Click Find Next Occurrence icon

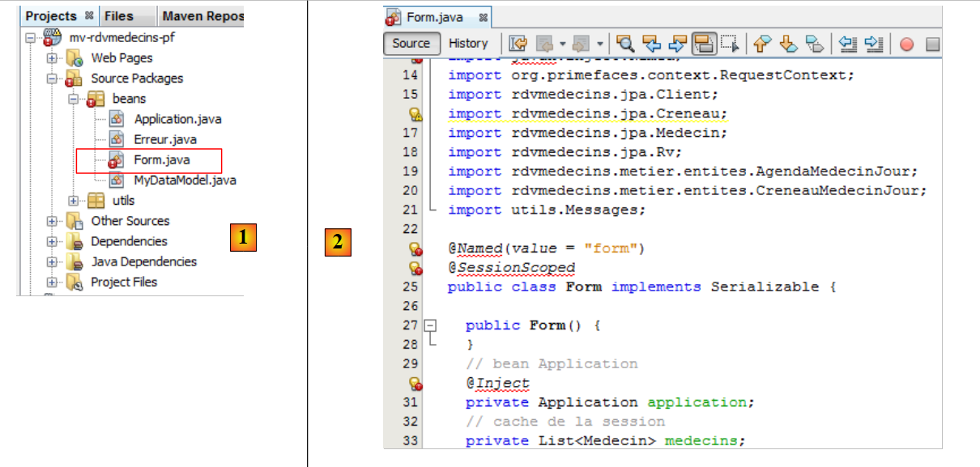(678, 44)
